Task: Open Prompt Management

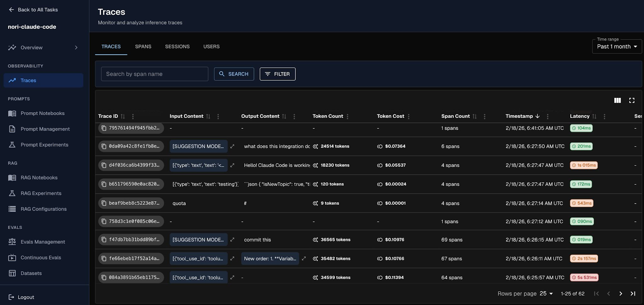Action: point(43,129)
